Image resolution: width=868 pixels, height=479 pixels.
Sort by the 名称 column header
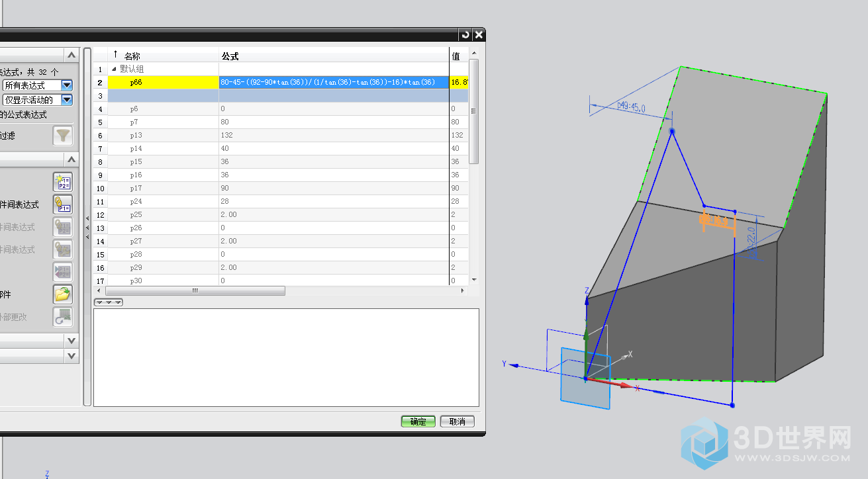click(x=162, y=56)
